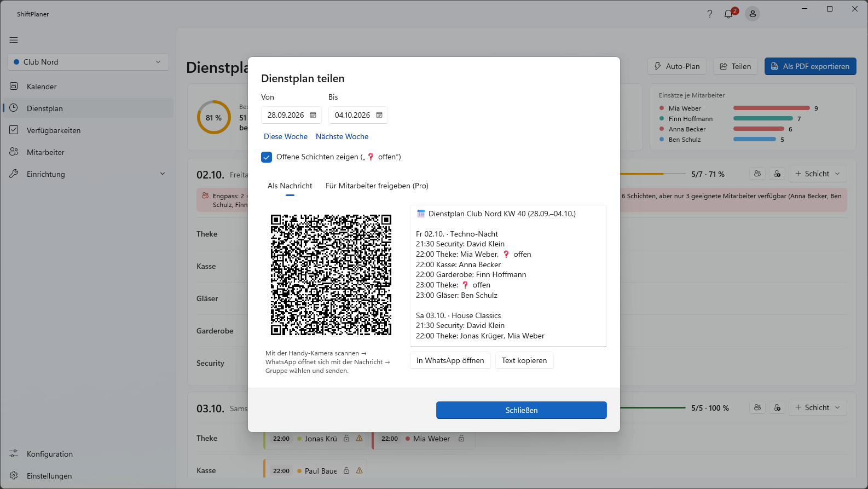Open Schicht dropdown for 03.10.
Viewport: 868px width, 489px height.
818,407
